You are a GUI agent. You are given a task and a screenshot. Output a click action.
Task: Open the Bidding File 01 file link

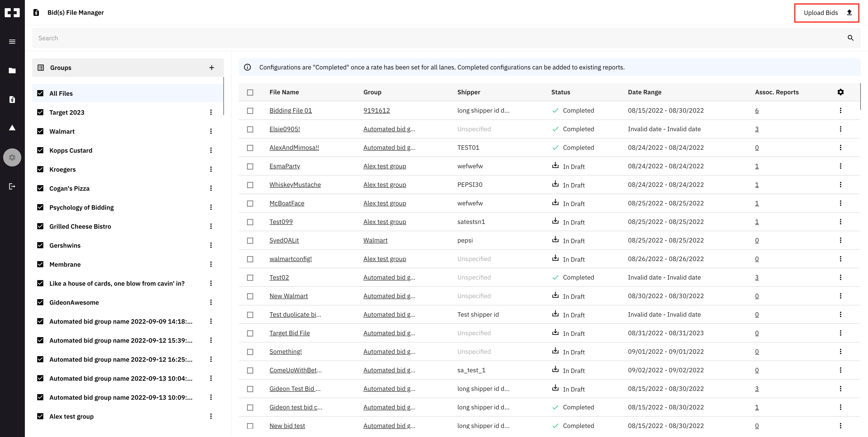(290, 110)
